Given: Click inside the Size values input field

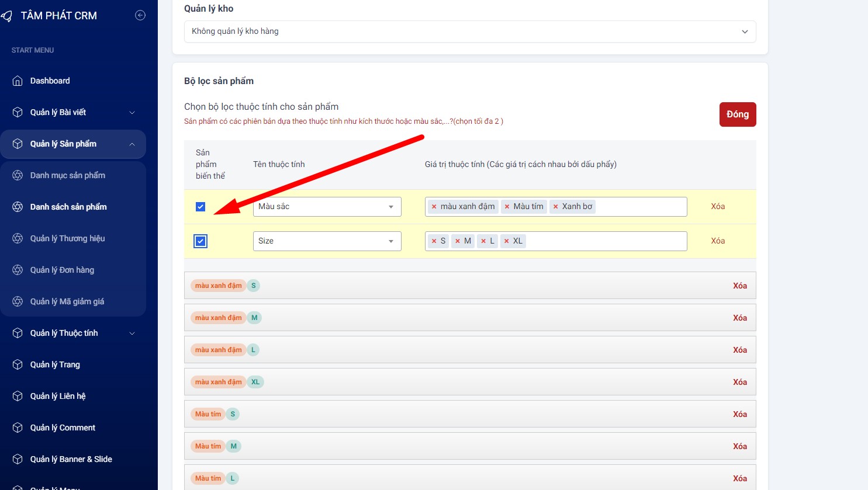Looking at the screenshot, I should coord(605,241).
